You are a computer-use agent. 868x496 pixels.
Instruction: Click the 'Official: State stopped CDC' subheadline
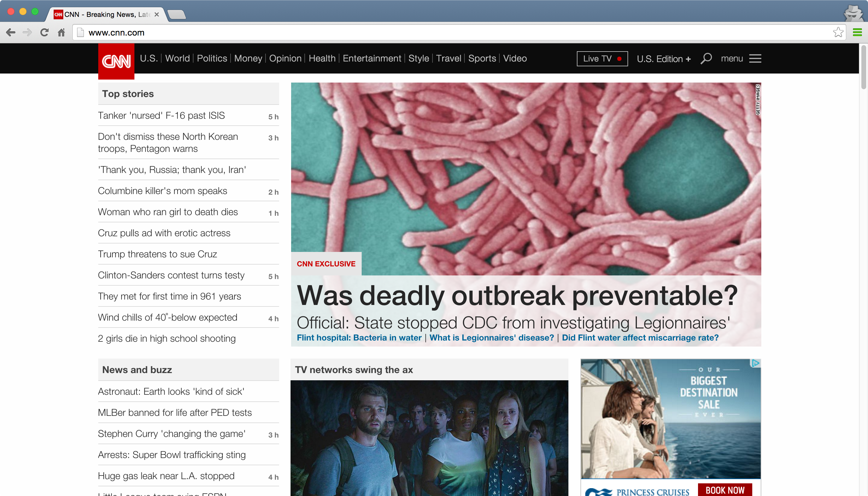coord(513,323)
